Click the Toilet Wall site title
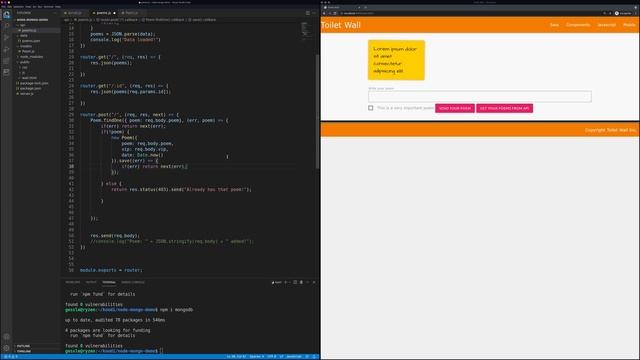This screenshot has width=640, height=360. click(341, 25)
